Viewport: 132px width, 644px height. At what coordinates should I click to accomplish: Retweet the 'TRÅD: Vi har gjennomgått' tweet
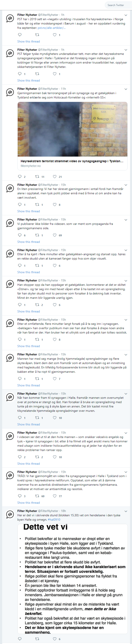point(37,496)
